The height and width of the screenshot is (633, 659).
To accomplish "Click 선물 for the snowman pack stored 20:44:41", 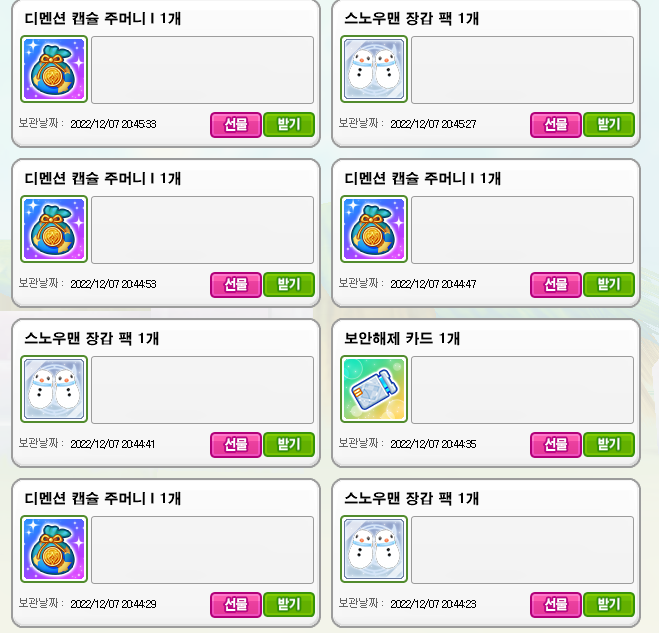I will [x=236, y=444].
